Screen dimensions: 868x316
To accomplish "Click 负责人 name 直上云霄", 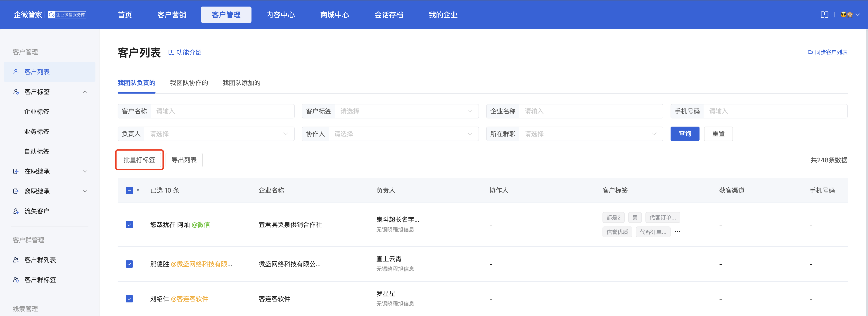I will point(389,259).
